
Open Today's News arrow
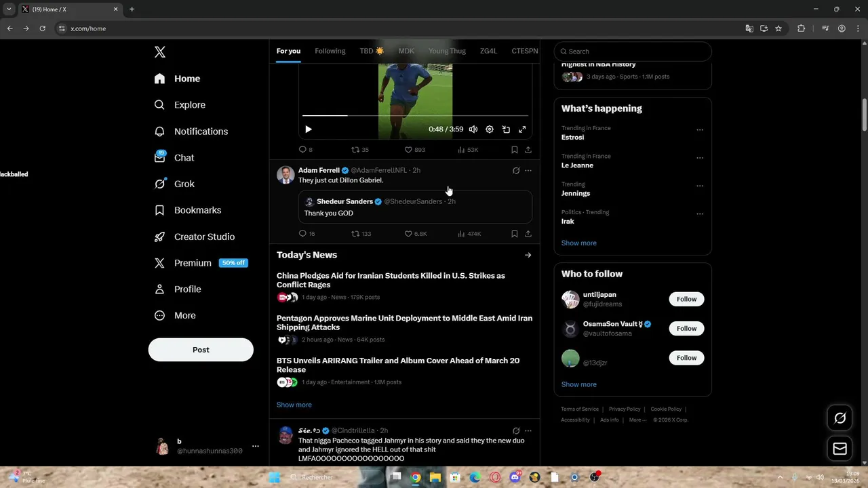528,255
